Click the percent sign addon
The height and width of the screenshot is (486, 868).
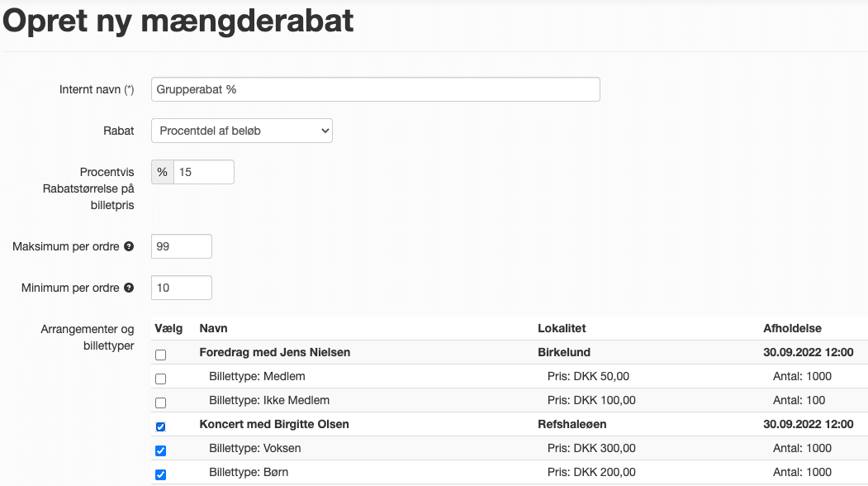[162, 172]
